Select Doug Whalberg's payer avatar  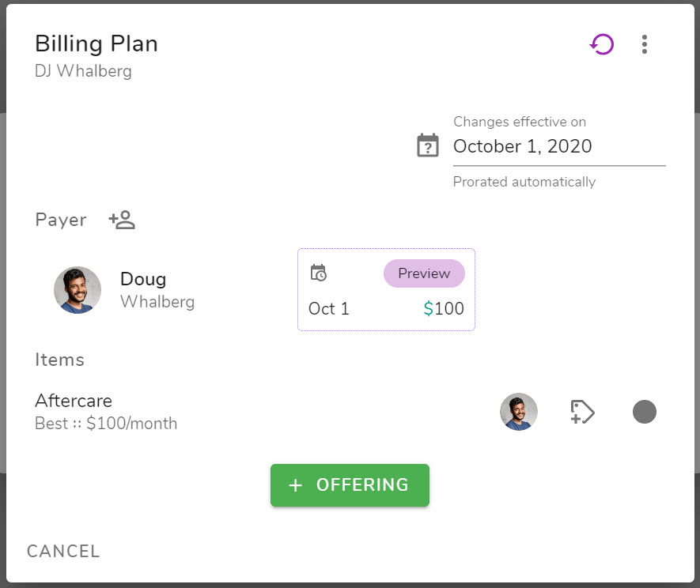(x=78, y=290)
